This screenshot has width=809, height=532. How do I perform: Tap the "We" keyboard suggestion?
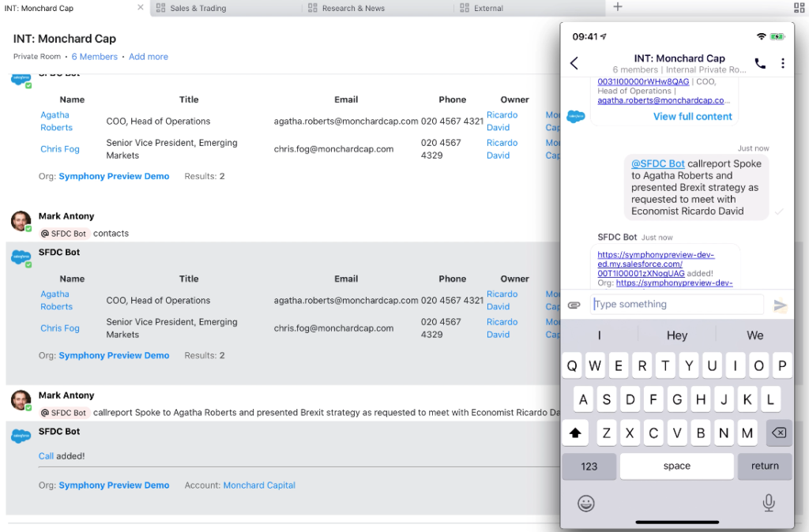[754, 335]
